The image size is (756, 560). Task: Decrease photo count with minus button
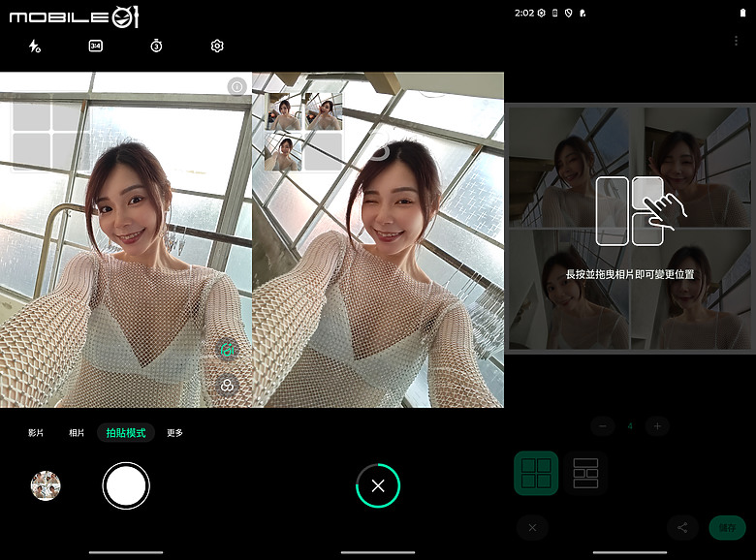[603, 426]
